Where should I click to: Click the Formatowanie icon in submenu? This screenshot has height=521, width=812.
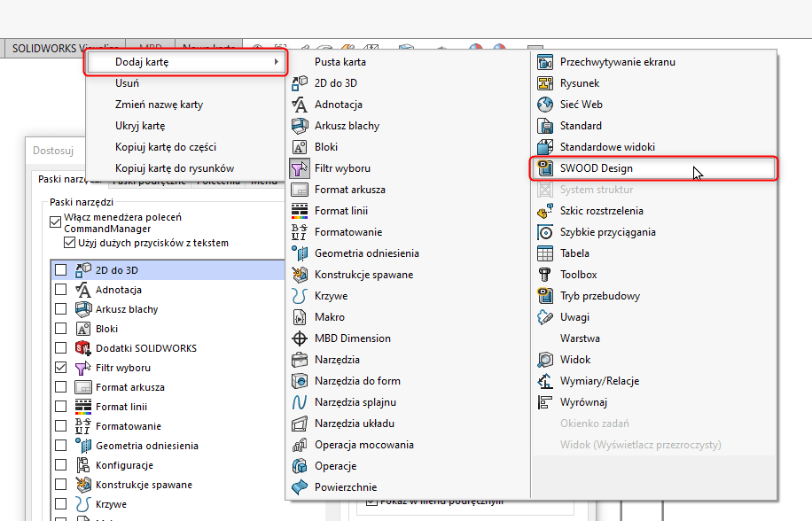pos(300,232)
